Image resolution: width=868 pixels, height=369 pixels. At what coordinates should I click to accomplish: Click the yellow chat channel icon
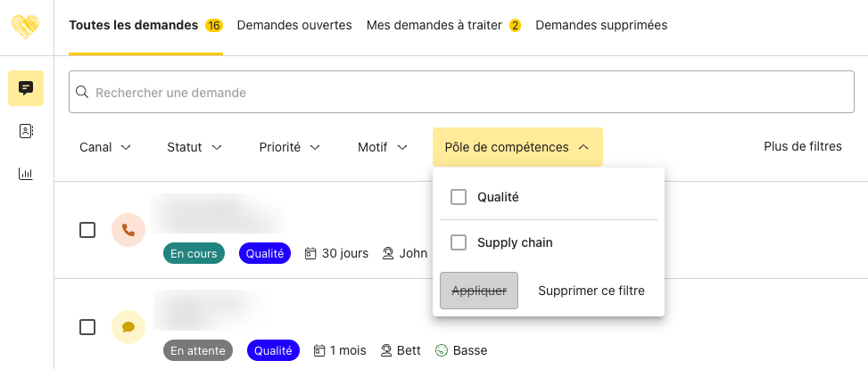[x=128, y=327]
